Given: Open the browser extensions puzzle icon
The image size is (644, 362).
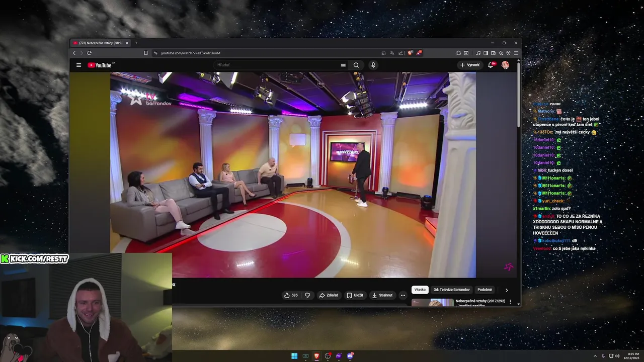Looking at the screenshot, I should click(x=458, y=53).
